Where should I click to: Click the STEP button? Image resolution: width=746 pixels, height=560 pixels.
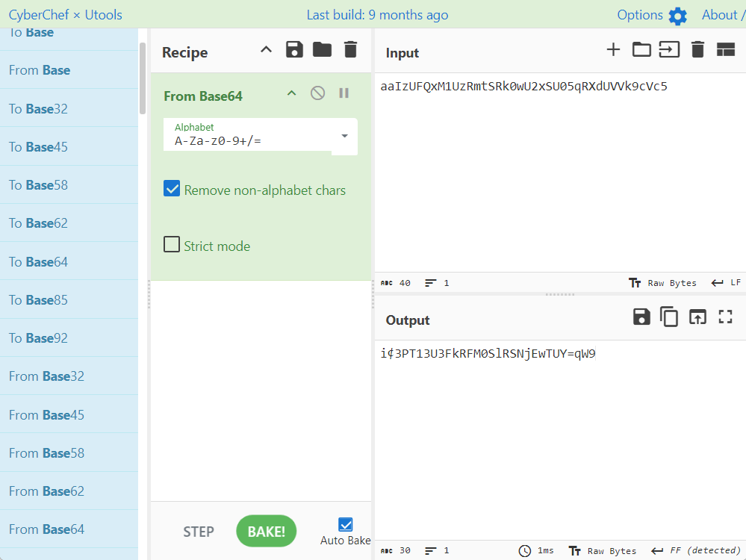[x=199, y=532]
